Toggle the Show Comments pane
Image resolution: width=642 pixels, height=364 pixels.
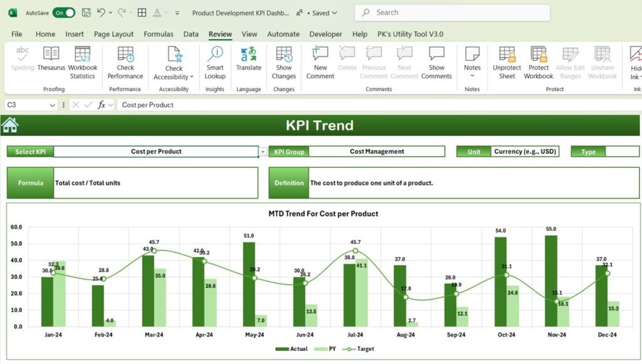point(436,63)
